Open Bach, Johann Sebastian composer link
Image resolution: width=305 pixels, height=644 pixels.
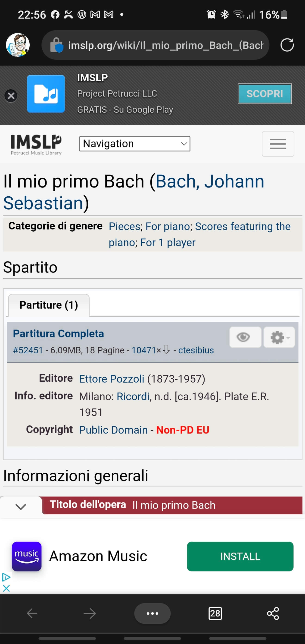[209, 181]
